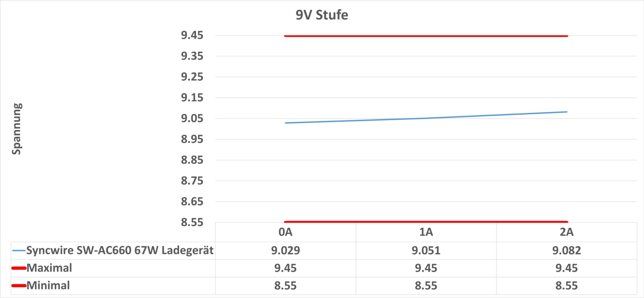Select the 9.082 value cell
Image resolution: width=644 pixels, height=298 pixels.
point(567,250)
